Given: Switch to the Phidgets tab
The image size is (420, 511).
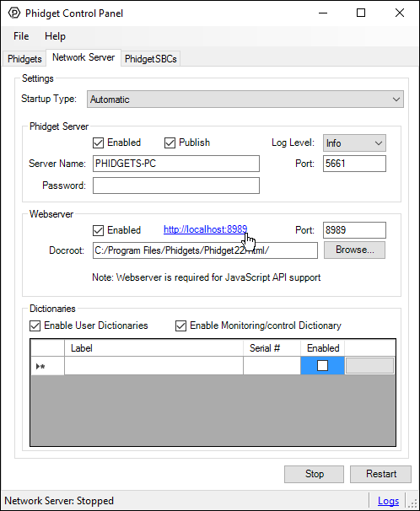Looking at the screenshot, I should point(24,59).
